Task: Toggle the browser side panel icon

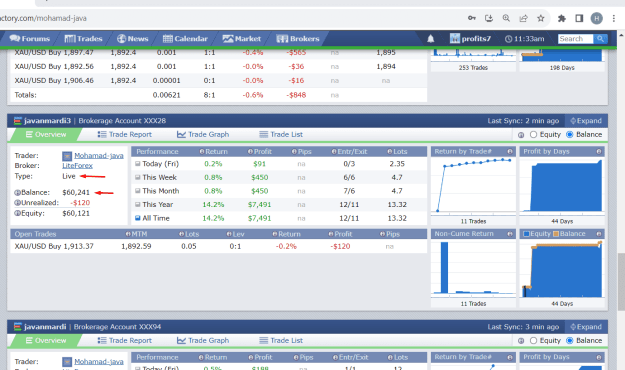Action: tap(579, 18)
